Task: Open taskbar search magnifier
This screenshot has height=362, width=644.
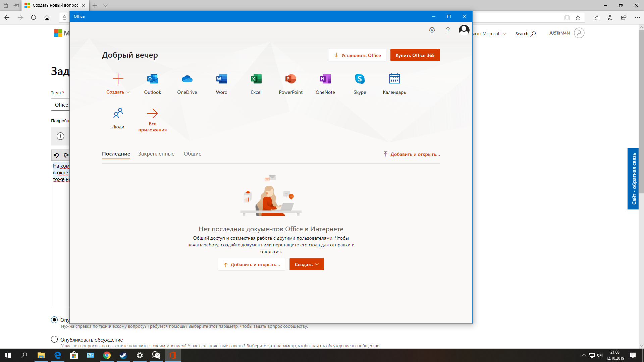Action: pyautogui.click(x=24, y=355)
